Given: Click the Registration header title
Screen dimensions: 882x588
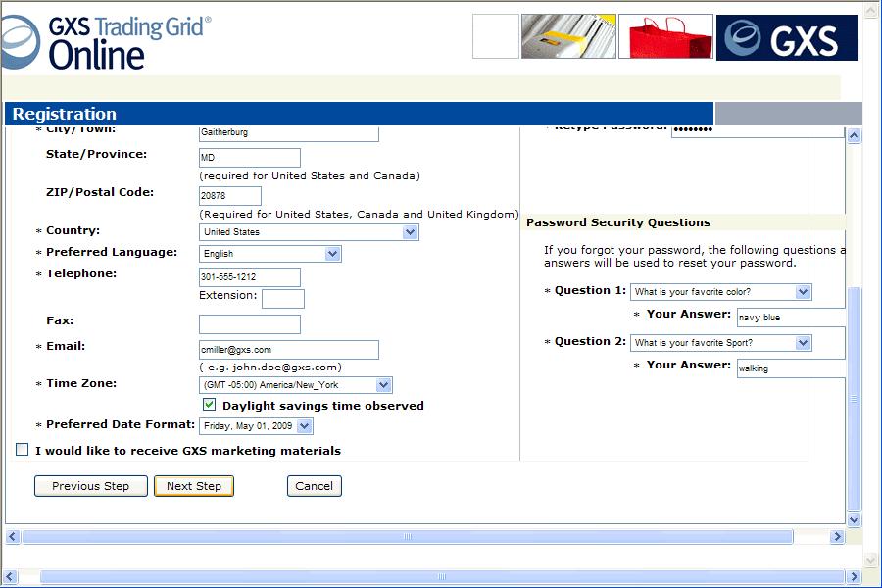Looking at the screenshot, I should point(64,115).
